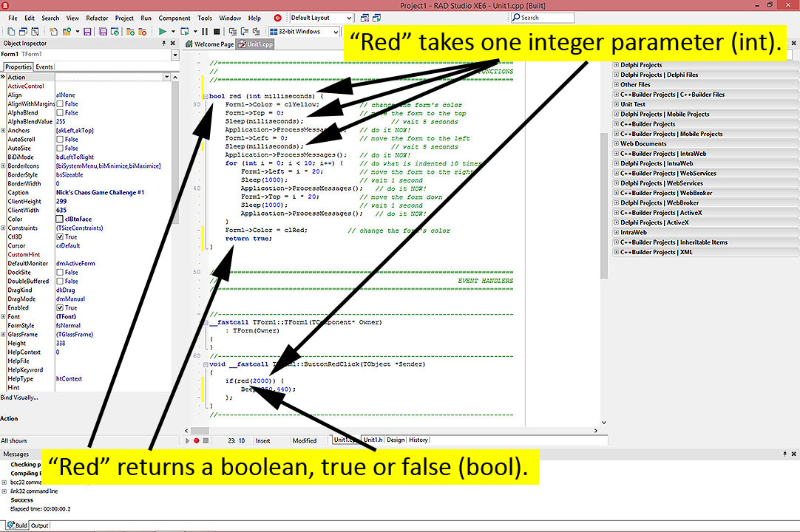Click the purple Save icon

(87, 32)
